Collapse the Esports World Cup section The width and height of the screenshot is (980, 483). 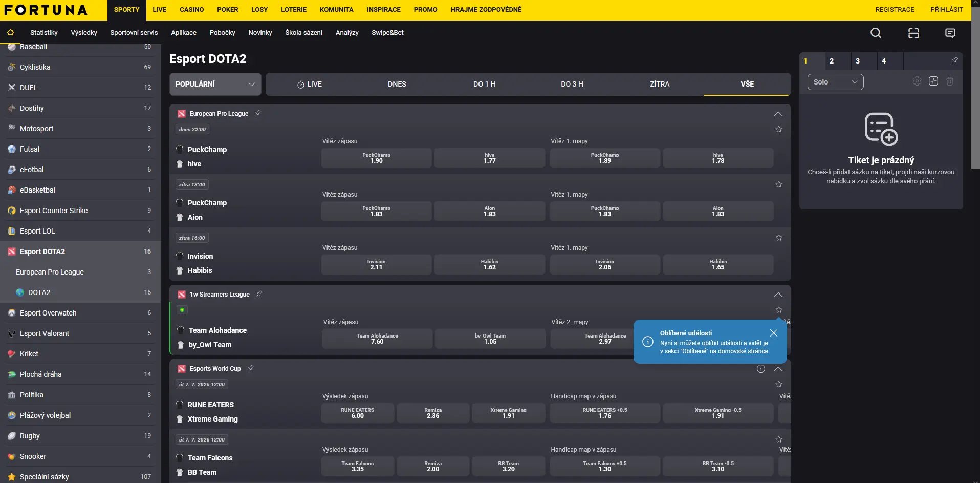coord(778,369)
